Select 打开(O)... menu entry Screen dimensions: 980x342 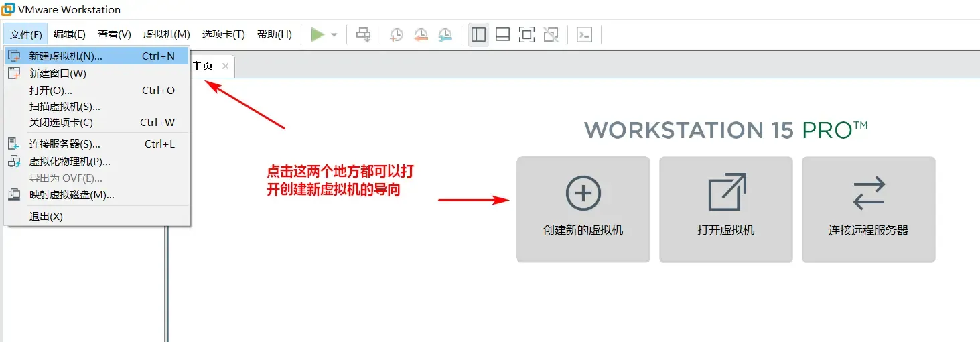pos(97,90)
